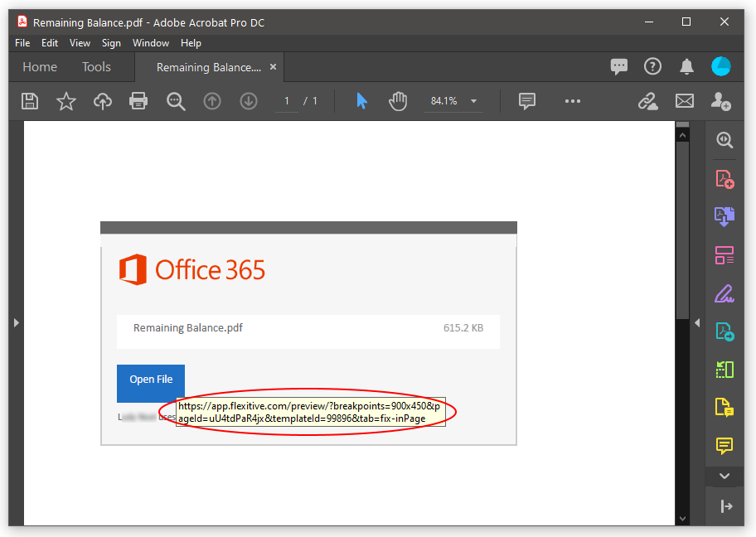Open Compress PDF green tool icon
The height and width of the screenshot is (537, 756).
tap(724, 370)
